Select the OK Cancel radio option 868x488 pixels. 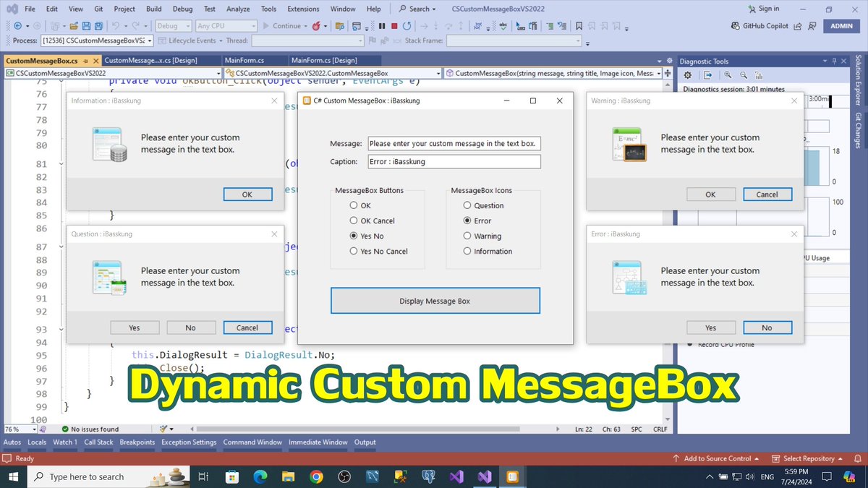(x=372, y=221)
